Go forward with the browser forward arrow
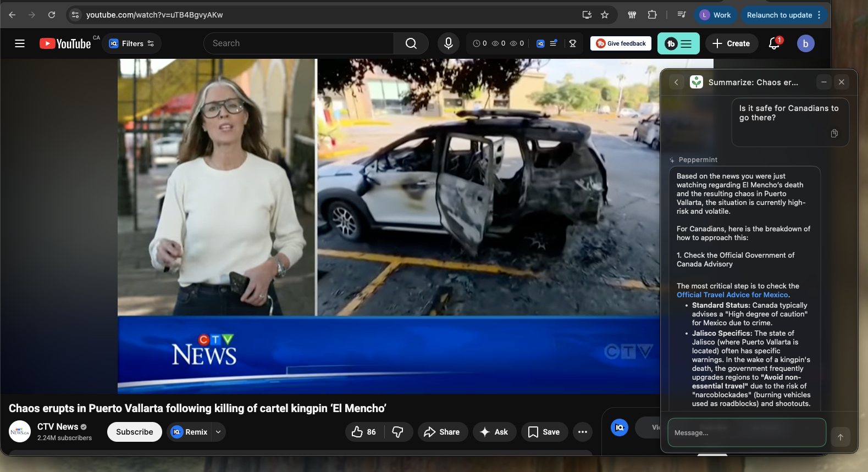Image resolution: width=868 pixels, height=472 pixels. (x=32, y=15)
